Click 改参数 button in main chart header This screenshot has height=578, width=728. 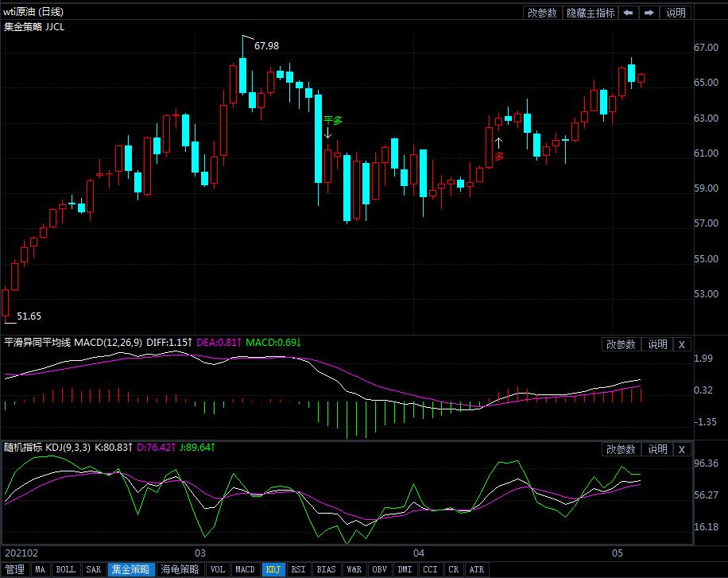(x=543, y=13)
